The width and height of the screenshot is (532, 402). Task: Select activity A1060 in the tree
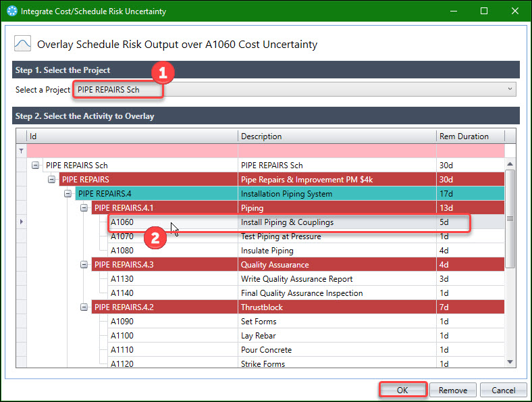click(122, 222)
